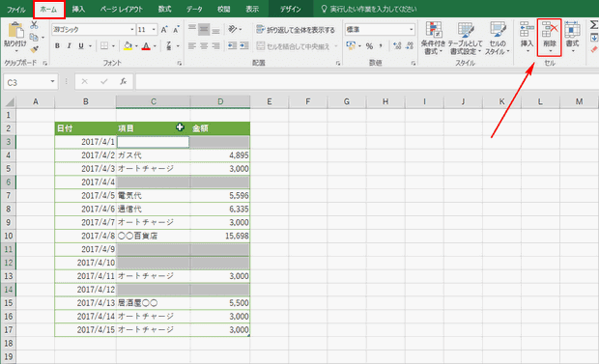Open the Font group dialog launcher
This screenshot has height=364, width=599.
click(180, 64)
